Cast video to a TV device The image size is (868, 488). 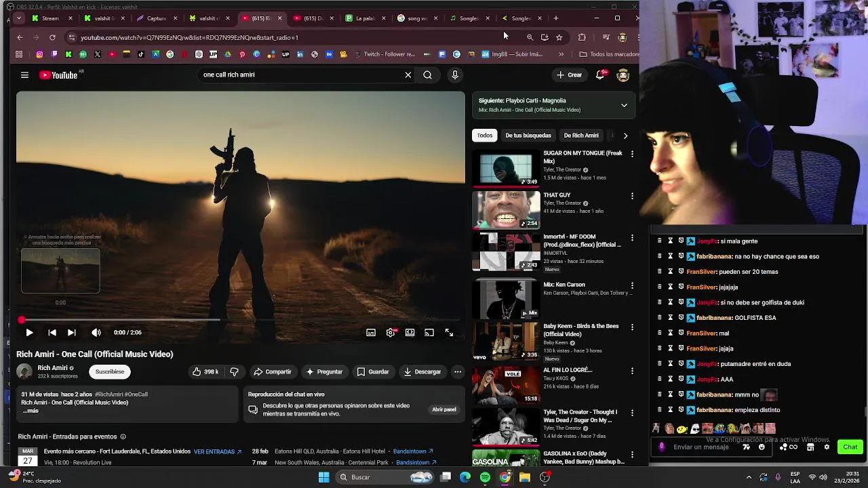pyautogui.click(x=429, y=333)
